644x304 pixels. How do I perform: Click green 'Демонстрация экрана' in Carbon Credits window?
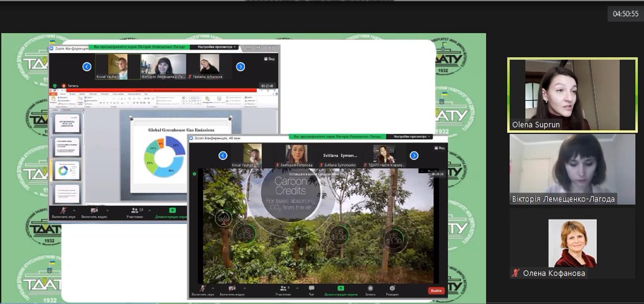[341, 290]
